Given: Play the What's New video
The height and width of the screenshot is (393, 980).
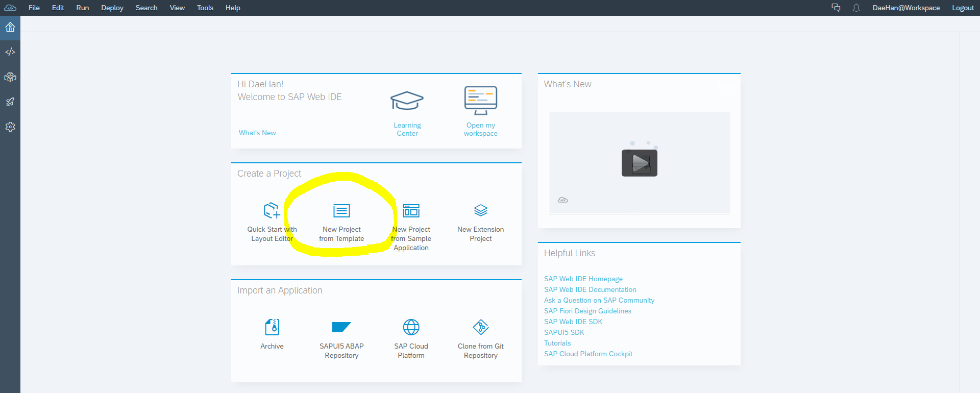Looking at the screenshot, I should pyautogui.click(x=640, y=163).
